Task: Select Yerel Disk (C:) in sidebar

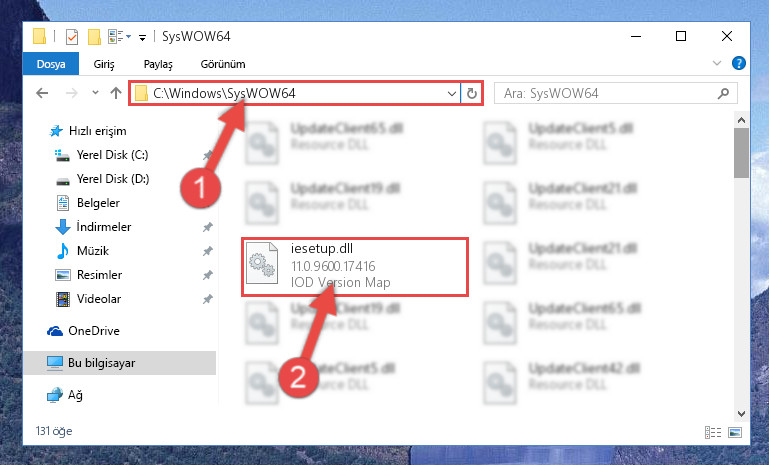Action: tap(112, 155)
